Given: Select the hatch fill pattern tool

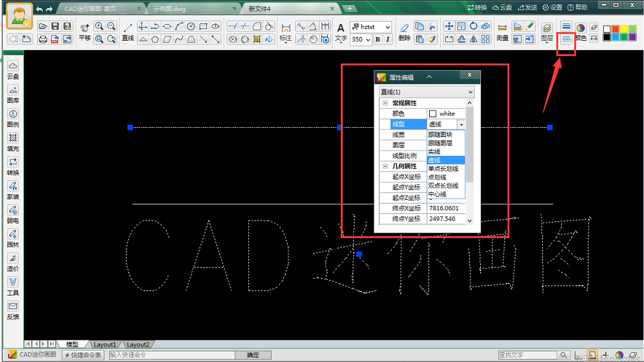Looking at the screenshot, I should 257,39.
